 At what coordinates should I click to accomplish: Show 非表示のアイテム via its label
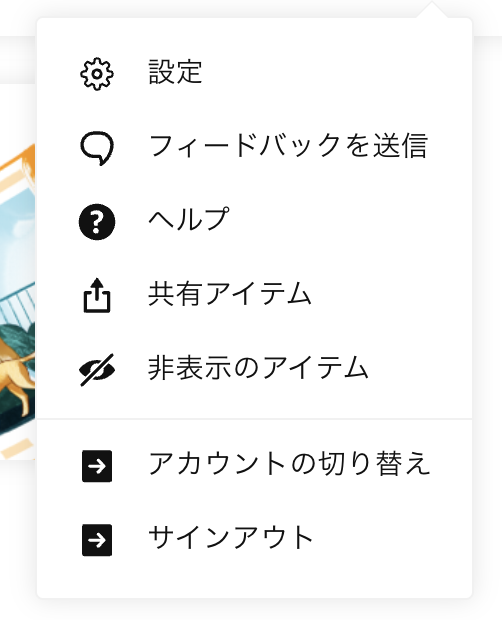tap(258, 367)
